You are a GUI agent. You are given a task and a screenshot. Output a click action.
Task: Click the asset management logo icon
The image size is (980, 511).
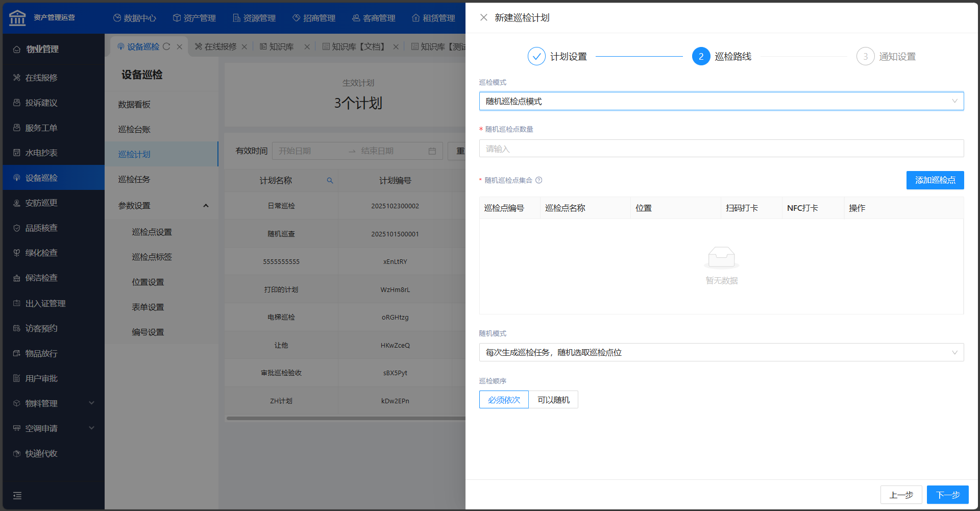coord(17,17)
